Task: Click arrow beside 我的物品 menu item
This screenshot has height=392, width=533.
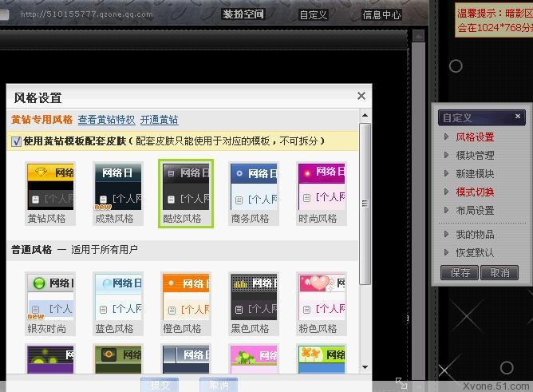Action: 447,234
